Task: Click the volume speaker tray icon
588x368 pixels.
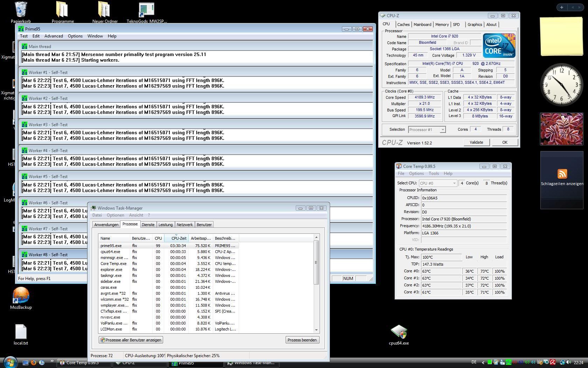Action: pos(568,362)
